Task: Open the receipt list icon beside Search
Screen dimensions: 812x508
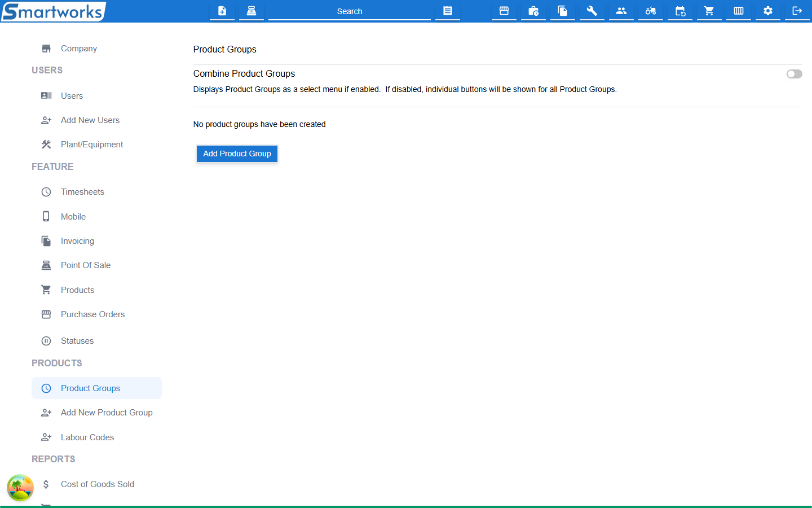Action: tap(448, 11)
